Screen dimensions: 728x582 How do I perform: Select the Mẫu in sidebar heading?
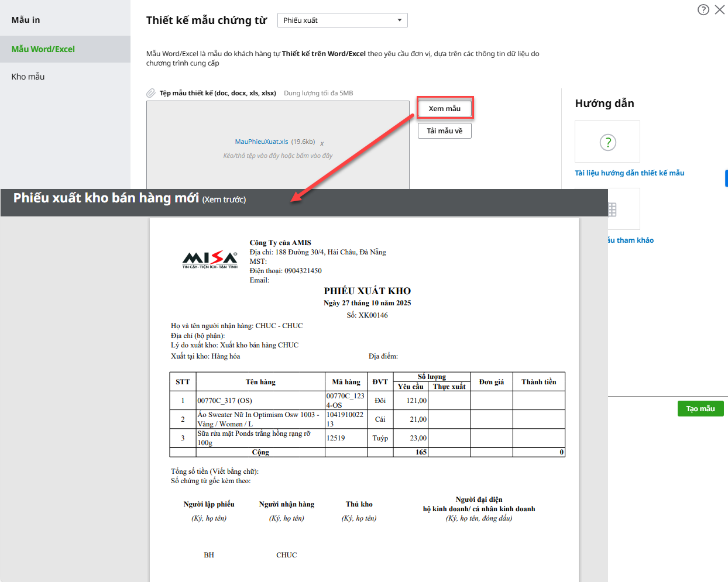[26, 20]
